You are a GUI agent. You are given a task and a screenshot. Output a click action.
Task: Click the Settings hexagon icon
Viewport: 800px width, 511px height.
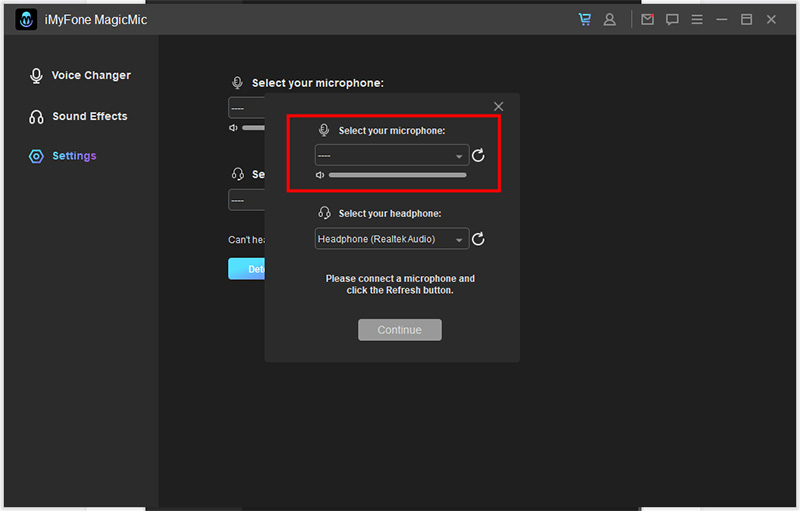[x=36, y=156]
